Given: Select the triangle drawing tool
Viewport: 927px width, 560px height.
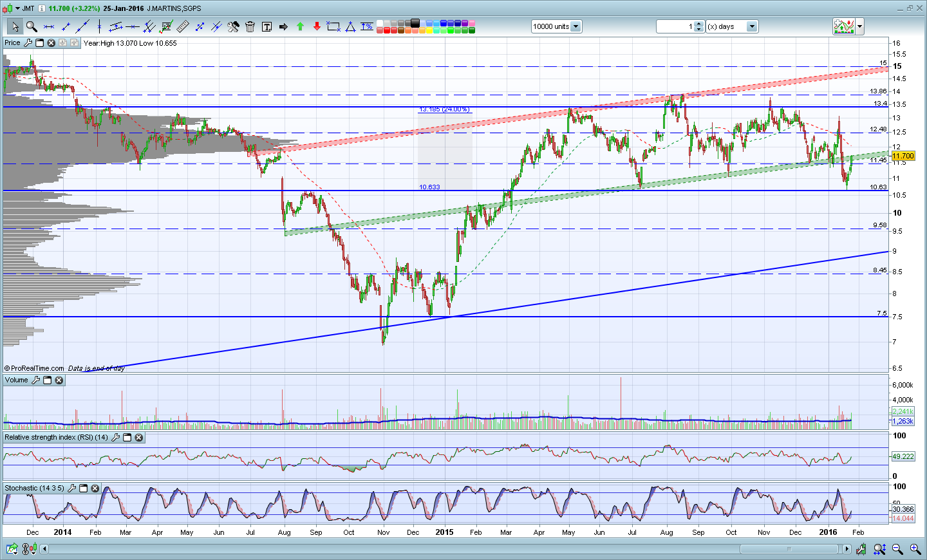Looking at the screenshot, I should pos(350,26).
